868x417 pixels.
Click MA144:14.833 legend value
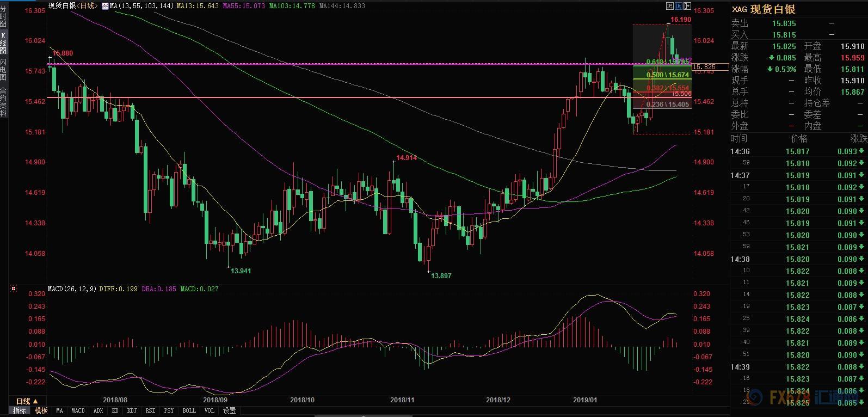pyautogui.click(x=342, y=6)
